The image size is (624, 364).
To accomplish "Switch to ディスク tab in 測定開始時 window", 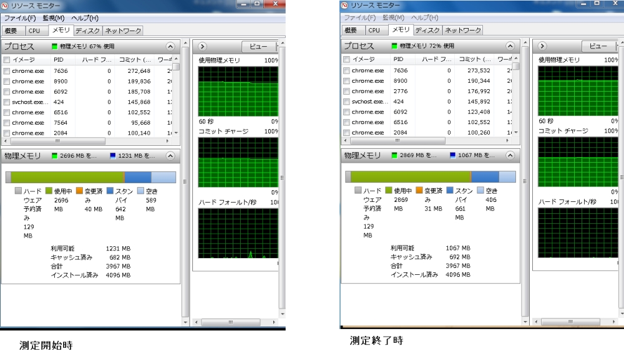I will coord(87,31).
